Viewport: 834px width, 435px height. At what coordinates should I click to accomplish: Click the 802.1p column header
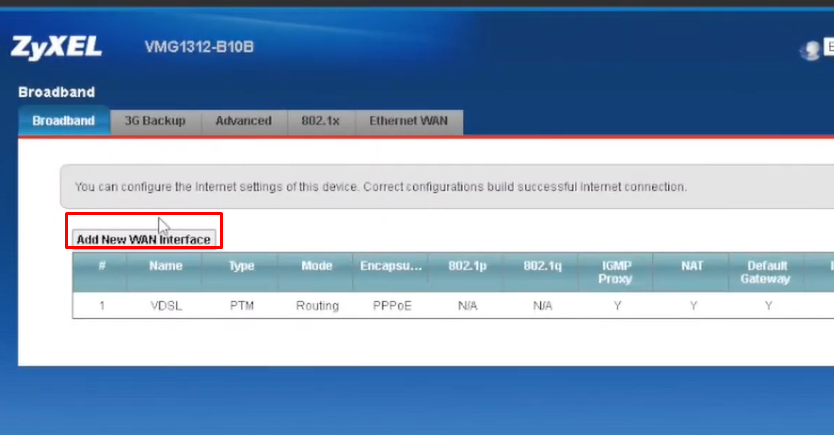tap(466, 267)
